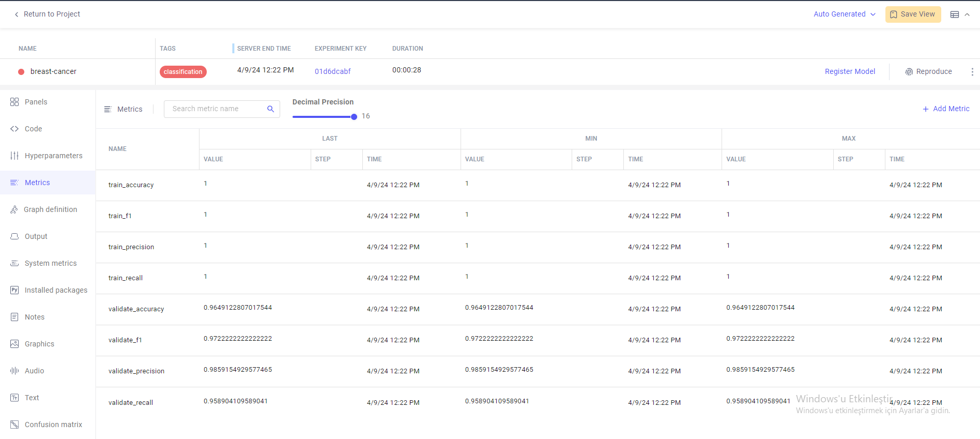Switch to the Confusion matrix tab
Image resolution: width=980 pixels, height=439 pixels.
point(48,425)
